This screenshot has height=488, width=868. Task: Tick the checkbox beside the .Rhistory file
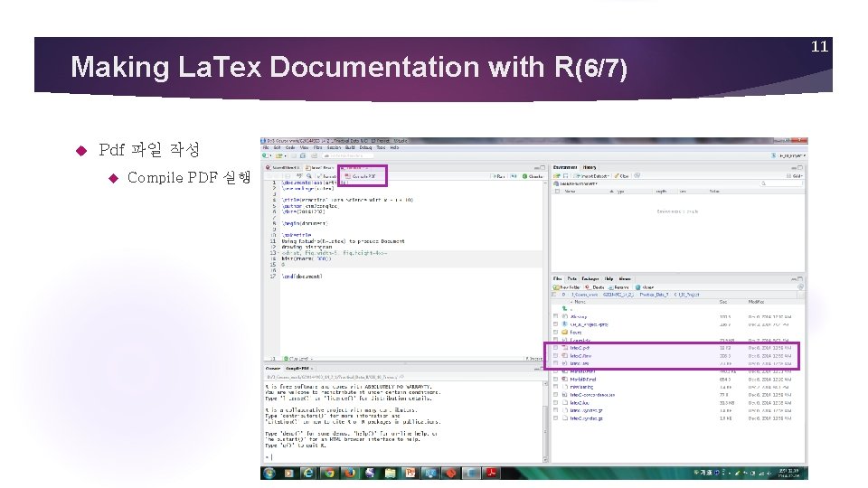click(x=556, y=316)
